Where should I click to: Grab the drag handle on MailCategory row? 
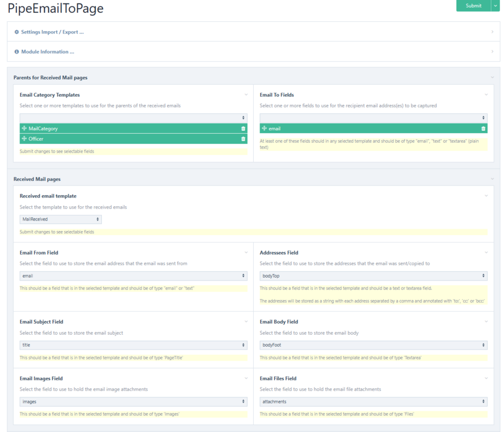point(24,128)
